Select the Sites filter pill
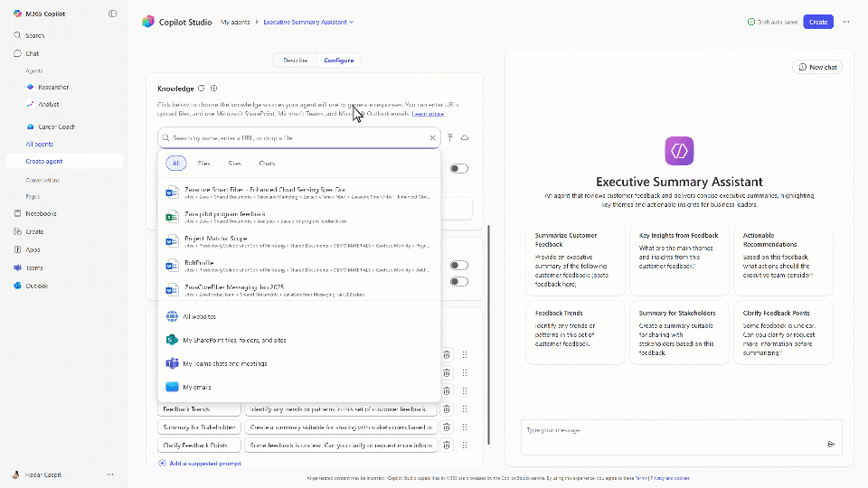 click(x=235, y=164)
